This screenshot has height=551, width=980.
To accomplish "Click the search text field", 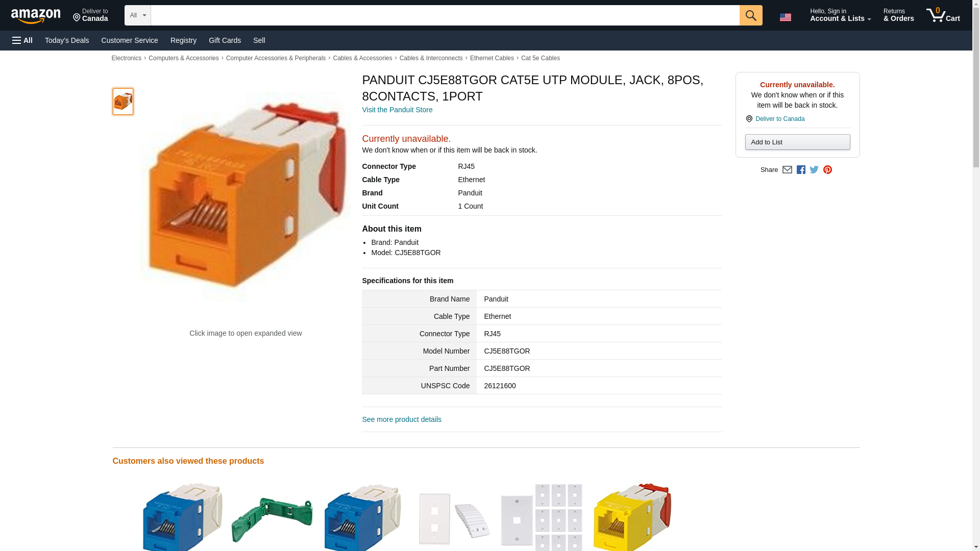I will click(x=445, y=15).
